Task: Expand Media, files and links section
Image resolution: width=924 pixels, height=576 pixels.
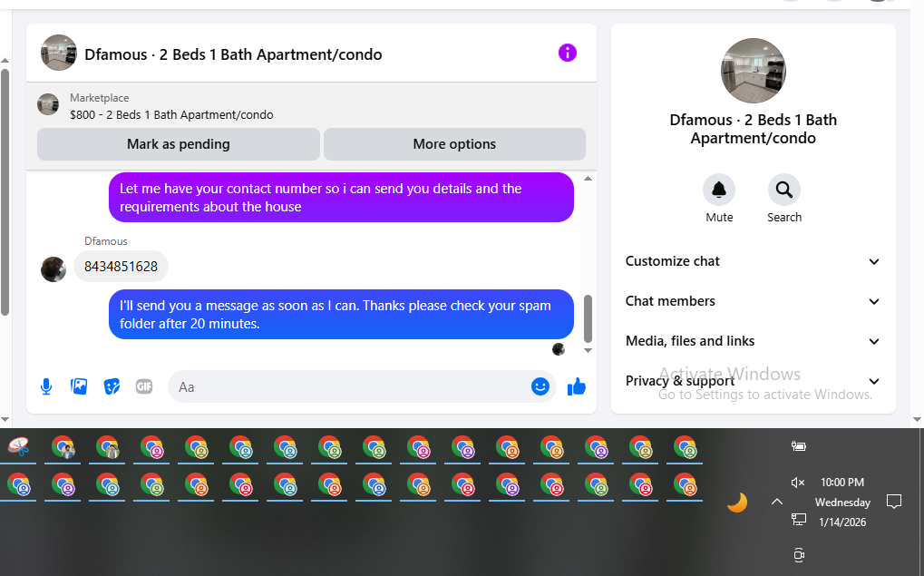Action: 753,341
